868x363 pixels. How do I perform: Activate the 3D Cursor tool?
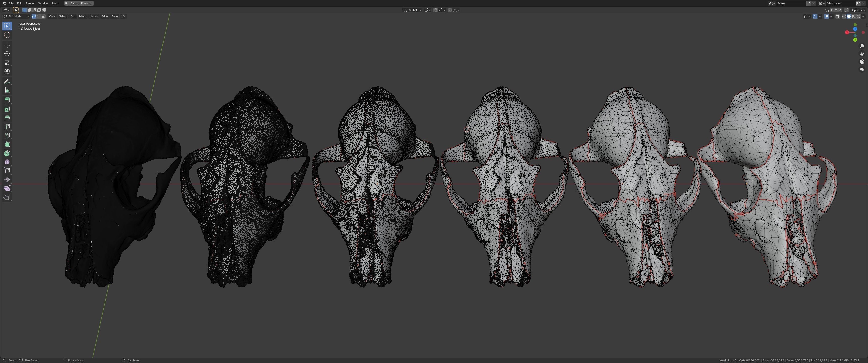click(7, 35)
